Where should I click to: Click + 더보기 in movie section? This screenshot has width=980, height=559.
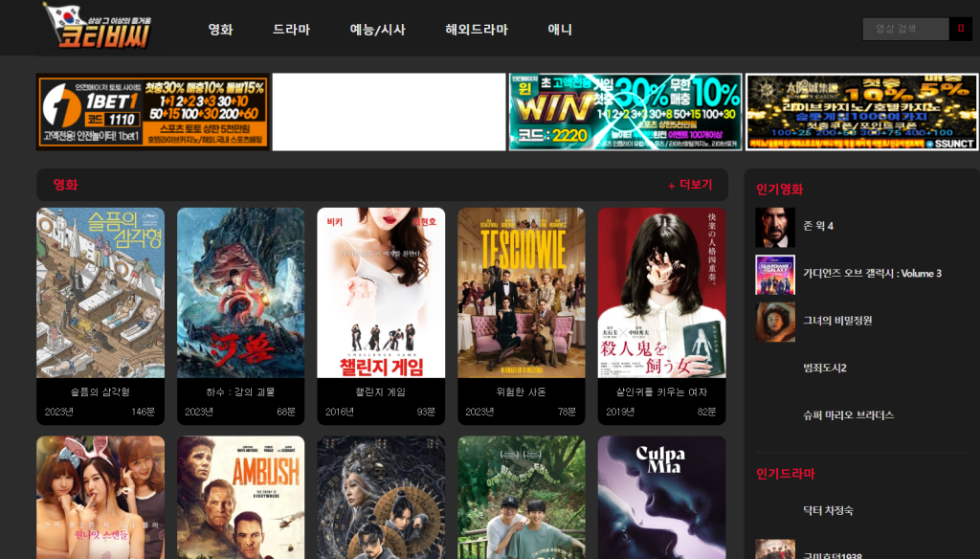click(690, 185)
